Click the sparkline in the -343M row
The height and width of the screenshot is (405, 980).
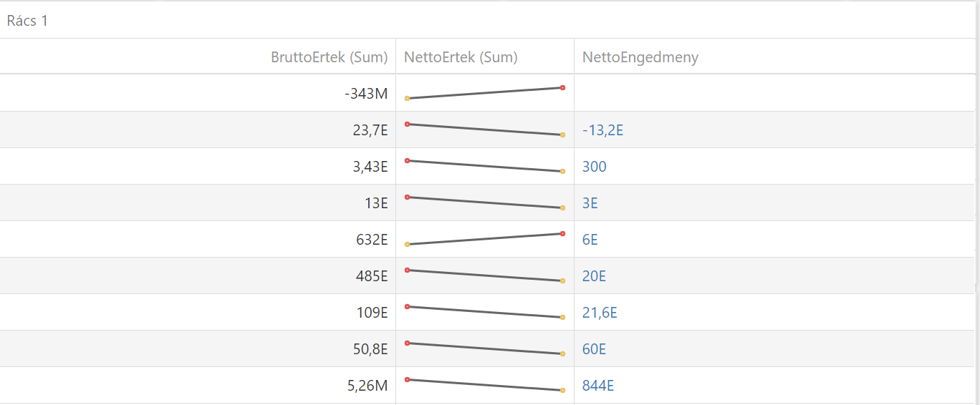click(x=484, y=93)
